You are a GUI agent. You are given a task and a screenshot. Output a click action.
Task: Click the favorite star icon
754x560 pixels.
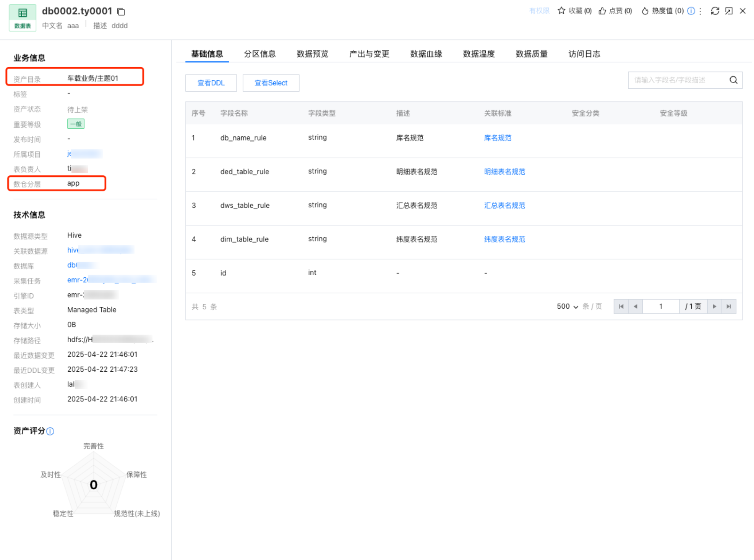tap(561, 11)
